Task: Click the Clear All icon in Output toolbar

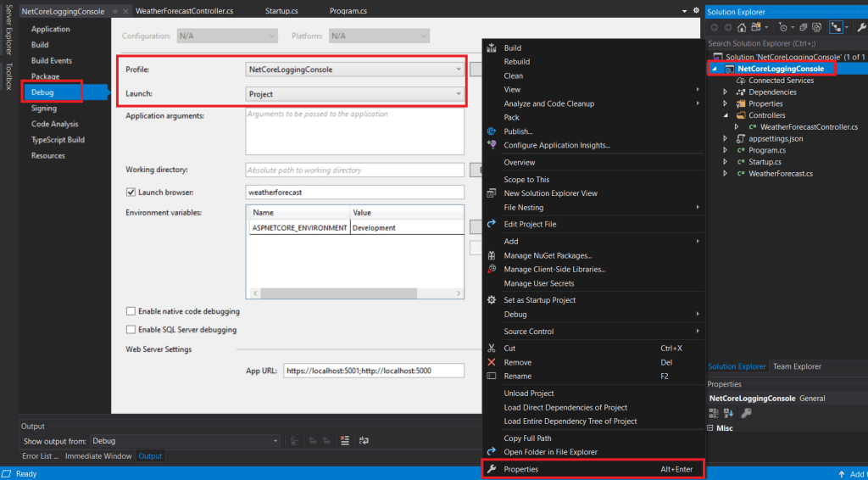Action: pos(345,440)
